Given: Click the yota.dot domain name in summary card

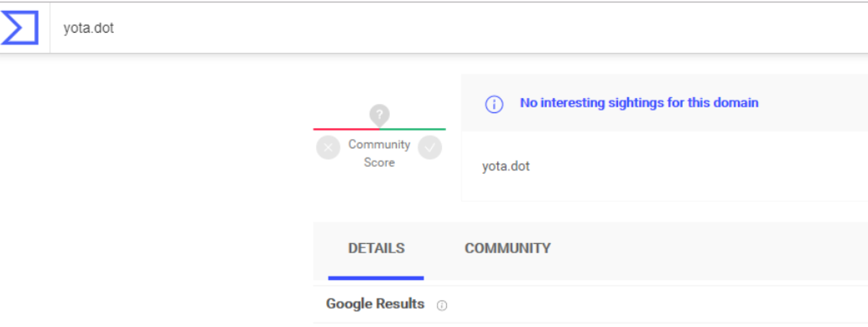Looking at the screenshot, I should pyautogui.click(x=506, y=166).
